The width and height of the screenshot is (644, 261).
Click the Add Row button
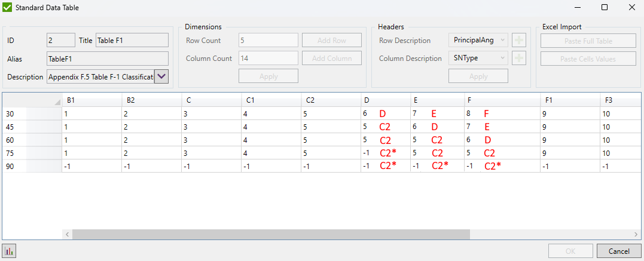331,41
